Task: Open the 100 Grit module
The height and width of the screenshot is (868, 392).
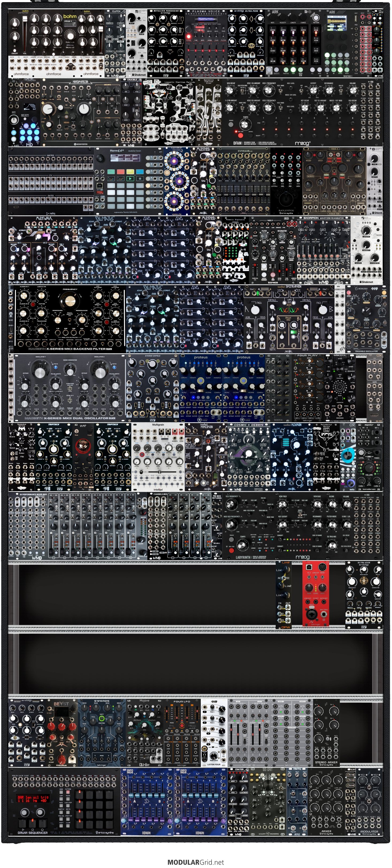Action: [268, 802]
